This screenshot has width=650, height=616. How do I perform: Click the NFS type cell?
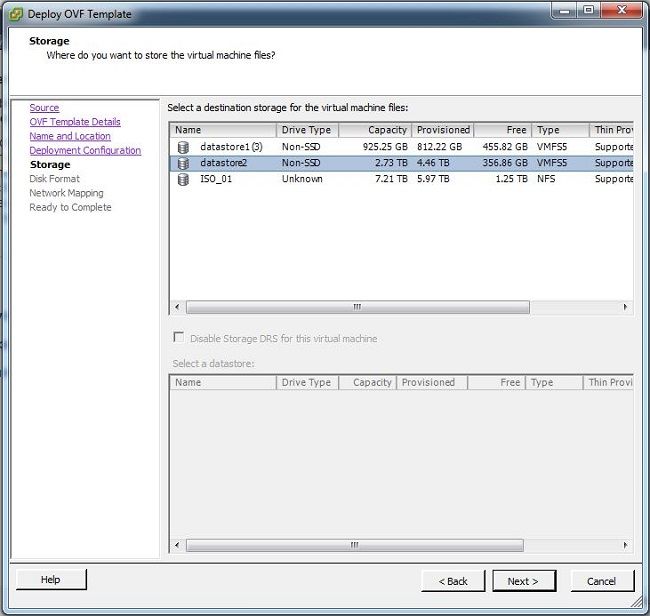click(x=546, y=179)
